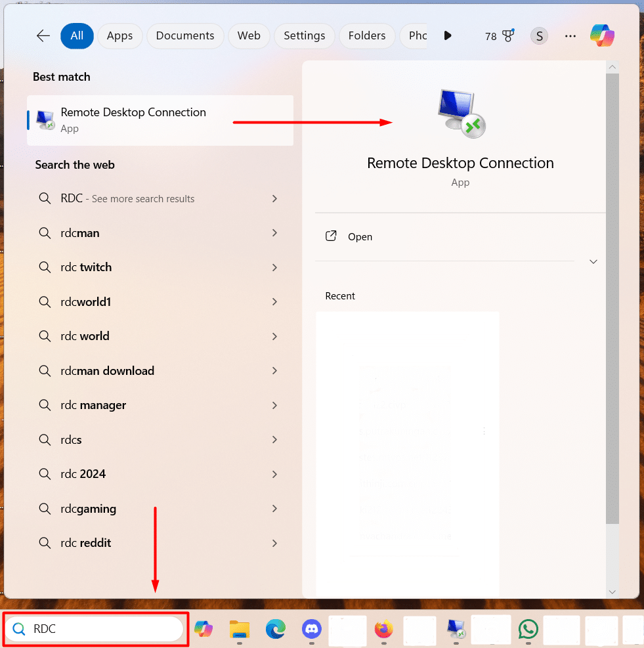Open Remote Desktop Connection best match result
Screen dimensions: 644x648
point(160,120)
